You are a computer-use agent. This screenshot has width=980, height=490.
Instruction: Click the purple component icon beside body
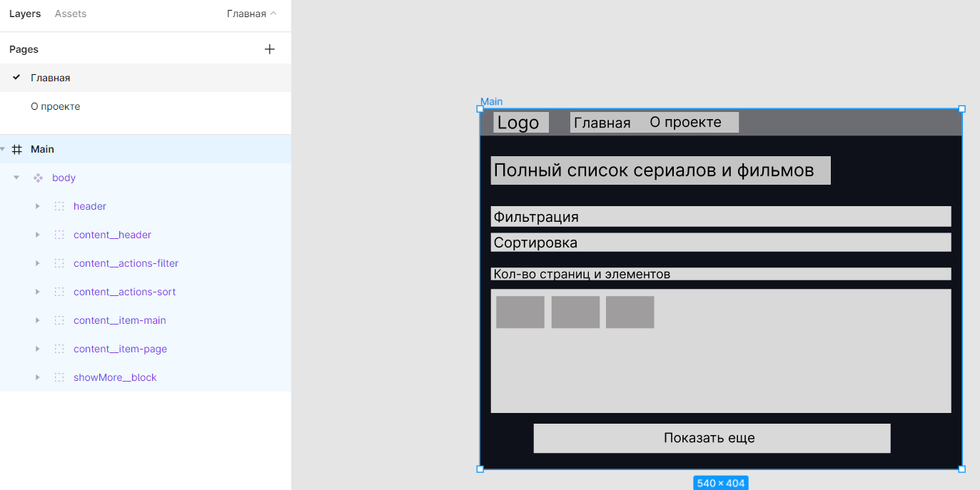[x=37, y=178]
